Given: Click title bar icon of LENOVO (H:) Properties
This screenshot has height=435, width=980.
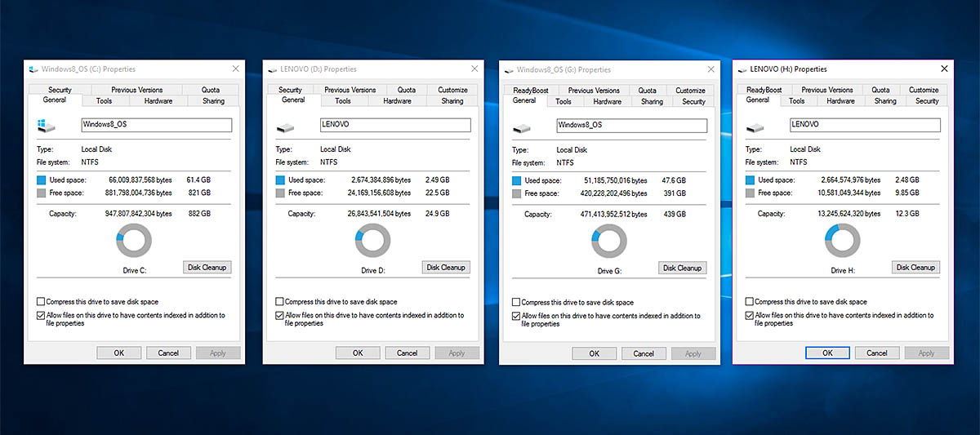Looking at the screenshot, I should tap(742, 69).
